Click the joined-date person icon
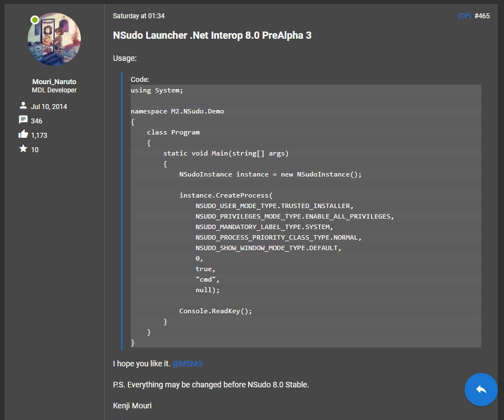 [x=23, y=106]
